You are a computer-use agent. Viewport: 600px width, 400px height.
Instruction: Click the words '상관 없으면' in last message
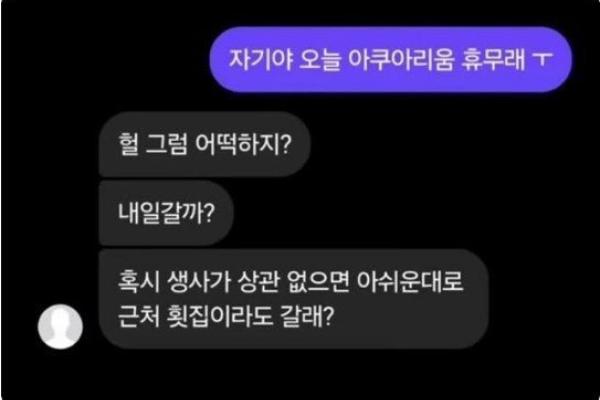(293, 281)
